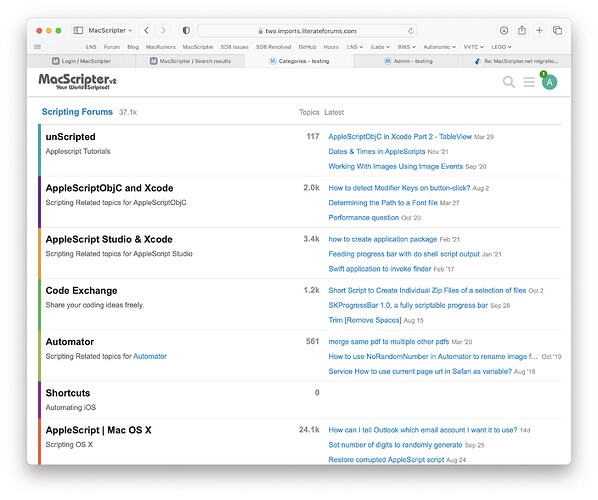Screen dimensions: 598x500
Task: Open the Automator category title
Action: (x=70, y=342)
